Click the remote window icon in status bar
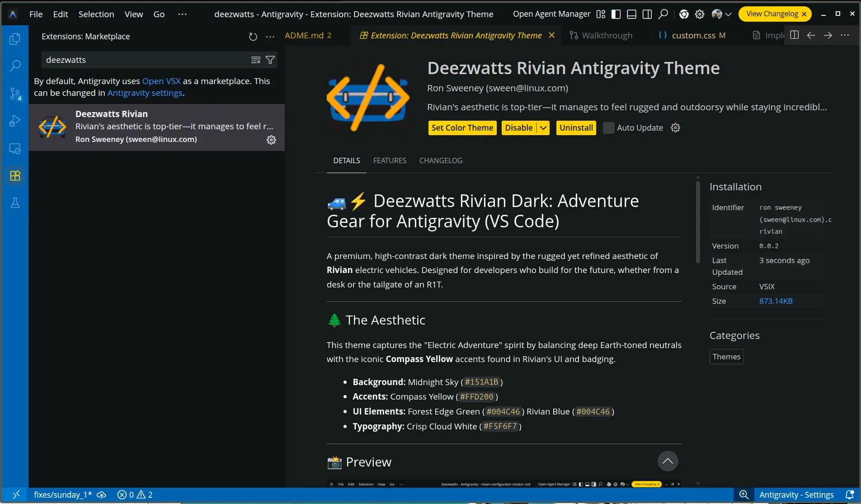Screen dimensions: 861x504 [16, 495]
